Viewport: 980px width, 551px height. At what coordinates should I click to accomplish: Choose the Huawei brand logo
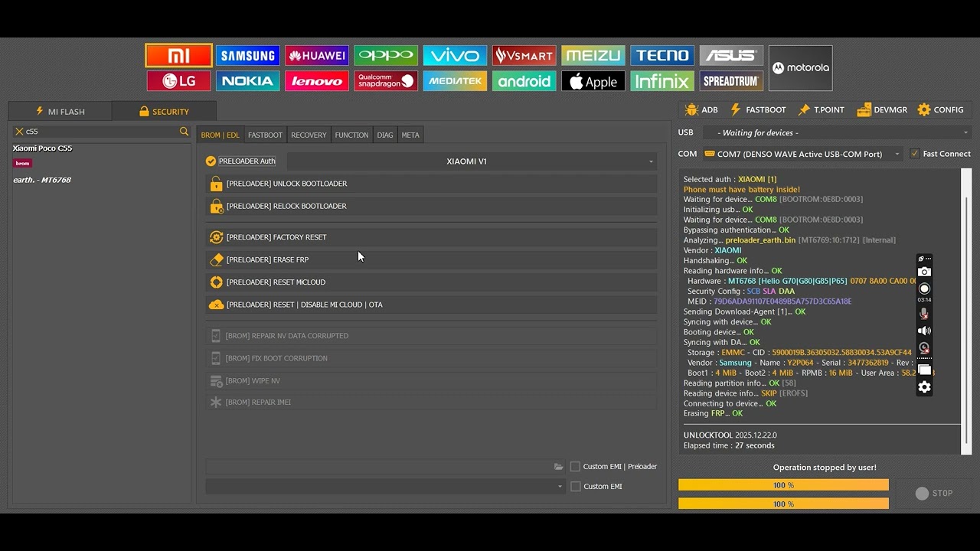(317, 55)
